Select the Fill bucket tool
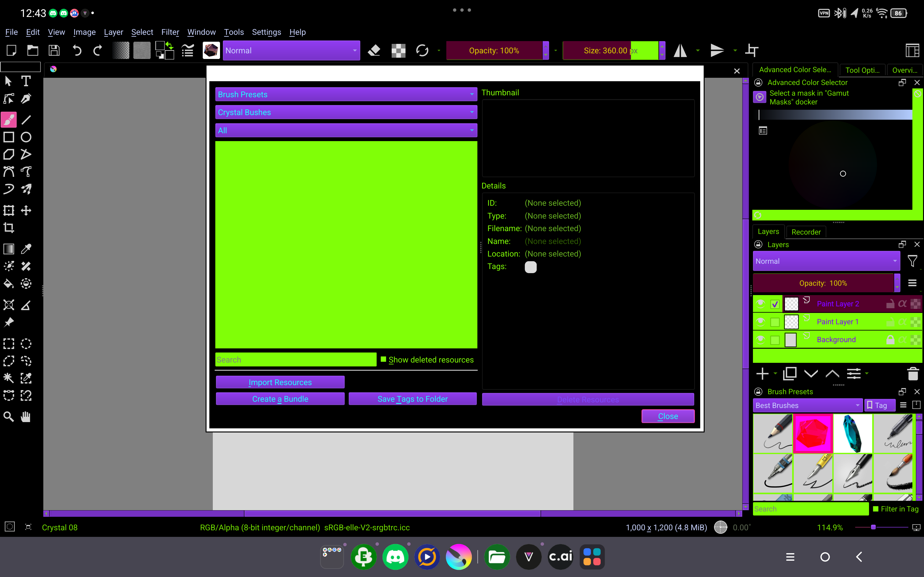Screen dimensions: 924x577 tap(9, 283)
